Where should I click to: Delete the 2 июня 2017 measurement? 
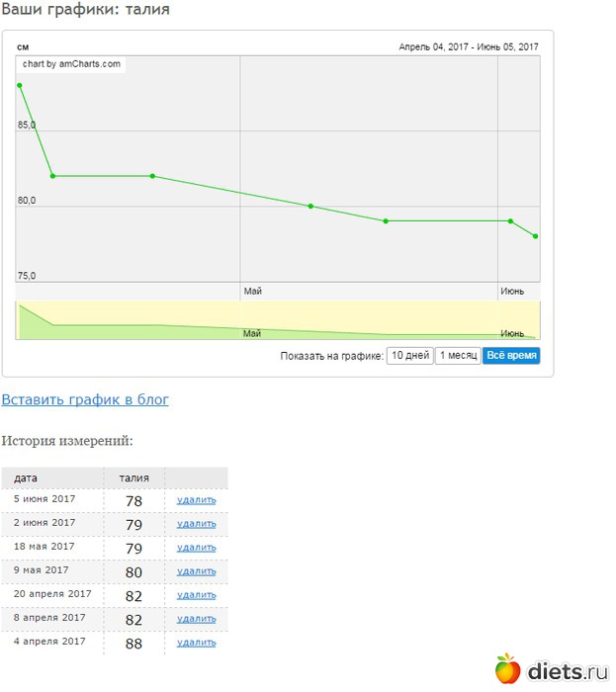(196, 524)
